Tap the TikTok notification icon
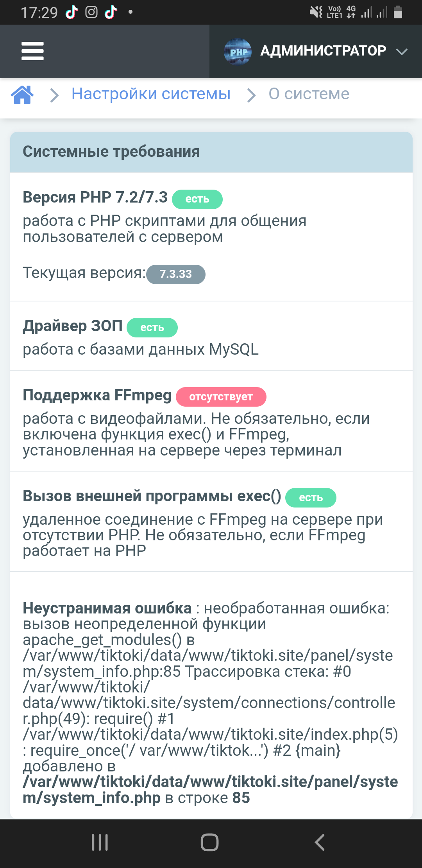 click(x=72, y=13)
